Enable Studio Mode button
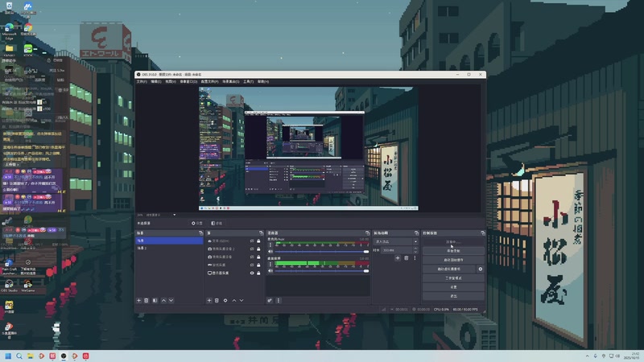 (x=453, y=278)
